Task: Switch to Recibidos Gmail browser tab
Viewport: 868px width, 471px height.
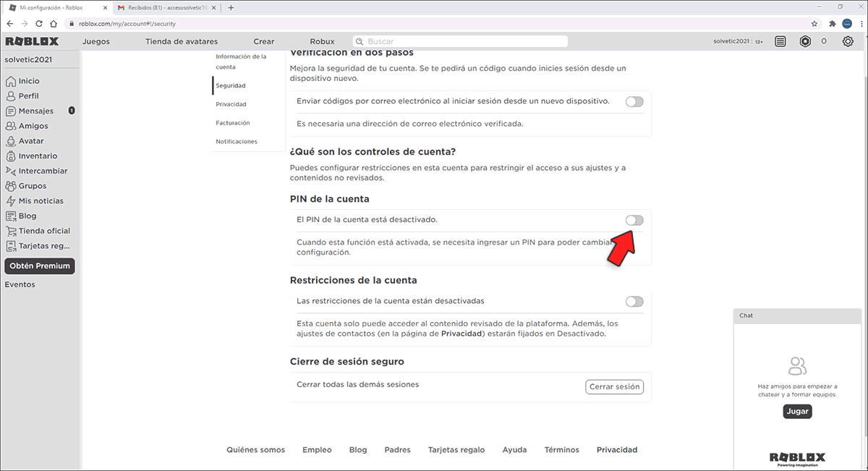Action: 166,7
